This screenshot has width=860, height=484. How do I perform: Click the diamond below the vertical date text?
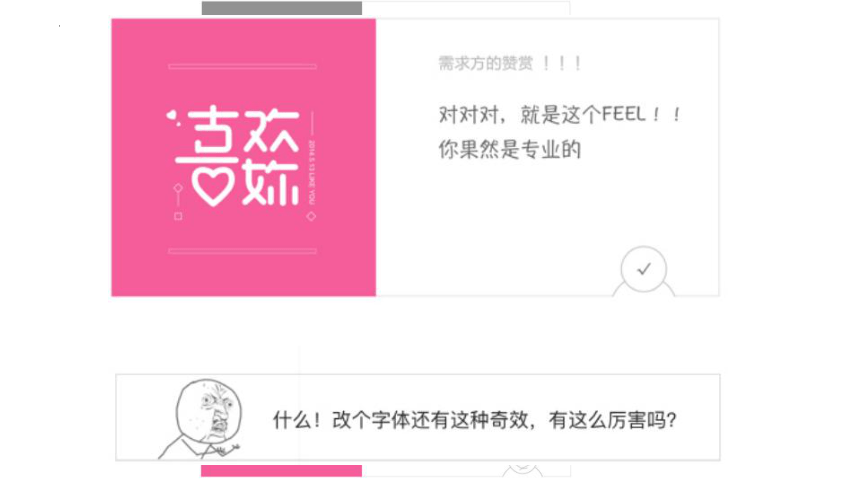[x=311, y=216]
